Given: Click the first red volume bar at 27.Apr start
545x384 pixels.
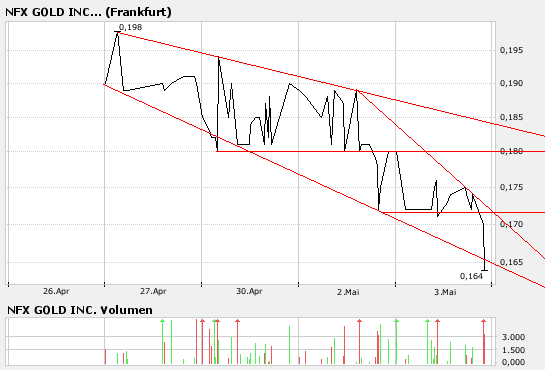Looking at the screenshot, I should (105, 357).
